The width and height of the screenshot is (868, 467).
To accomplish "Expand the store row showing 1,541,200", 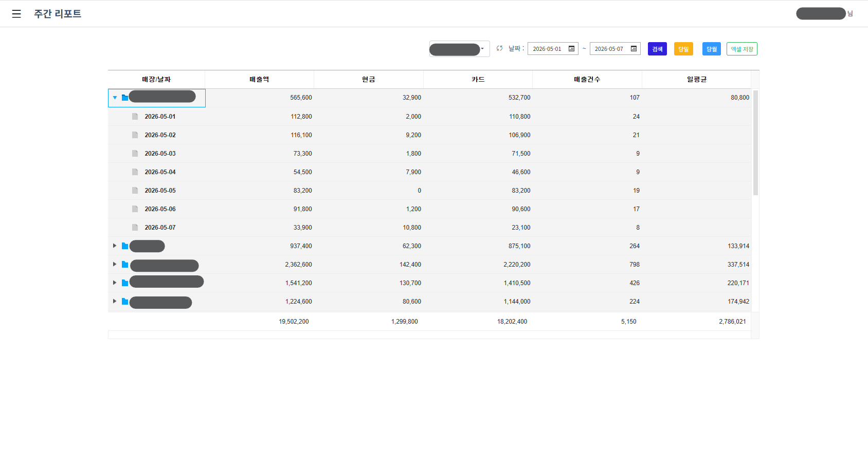I will click(115, 283).
